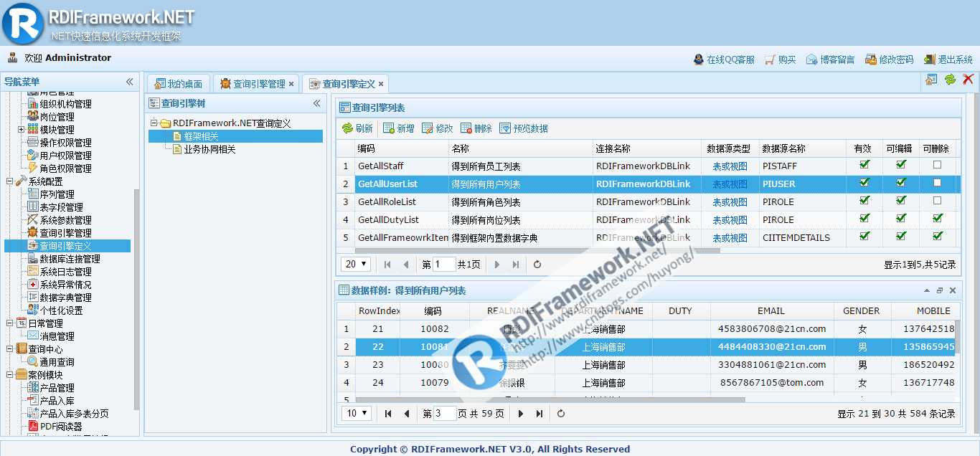
Task: Go to next page in data sample pager
Action: 521,414
